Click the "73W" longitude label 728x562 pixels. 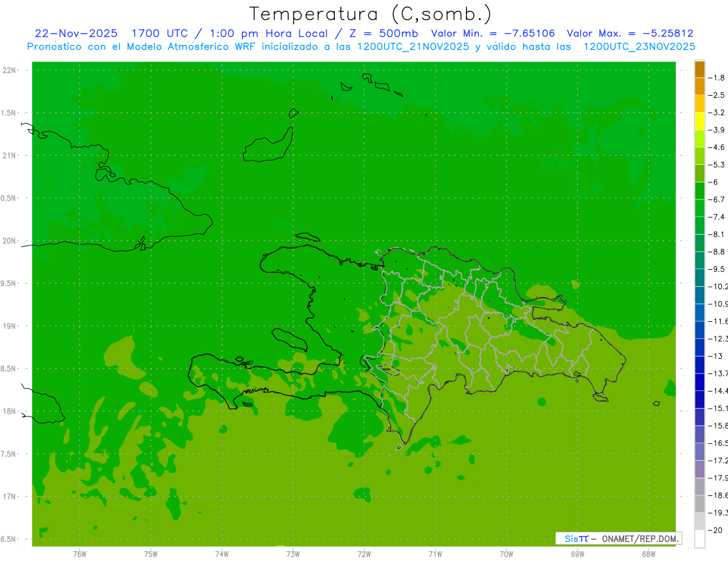pyautogui.click(x=293, y=554)
